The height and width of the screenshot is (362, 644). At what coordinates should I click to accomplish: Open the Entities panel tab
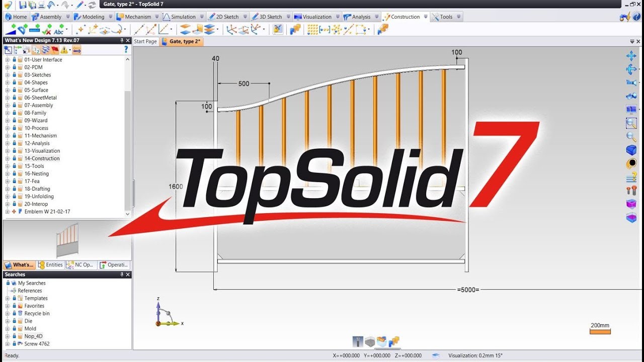coord(51,265)
